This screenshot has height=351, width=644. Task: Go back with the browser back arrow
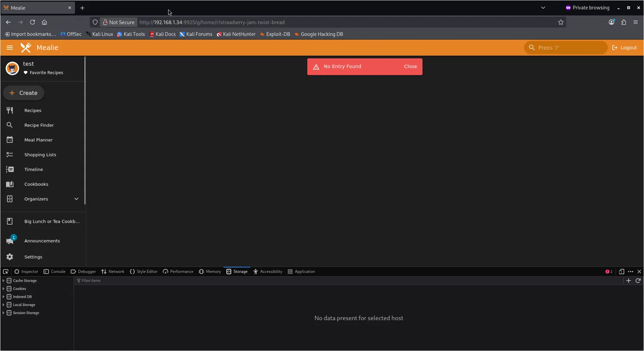pos(8,22)
